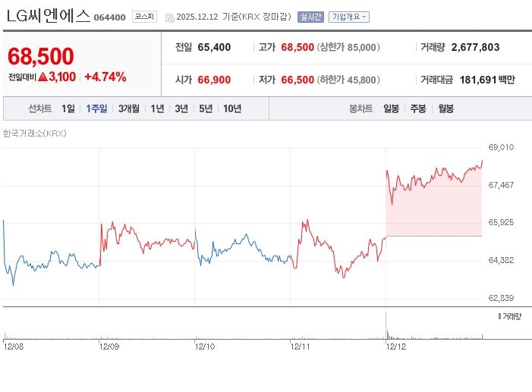Select the 월봉 candle chart
Image resolution: width=532 pixels, height=392 pixels.
[x=445, y=108]
